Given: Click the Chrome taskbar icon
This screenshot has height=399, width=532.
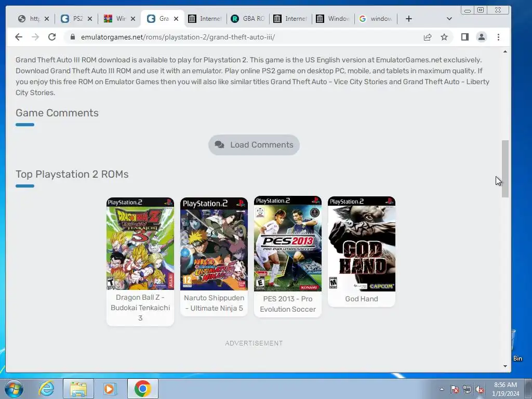Looking at the screenshot, I should pos(142,389).
